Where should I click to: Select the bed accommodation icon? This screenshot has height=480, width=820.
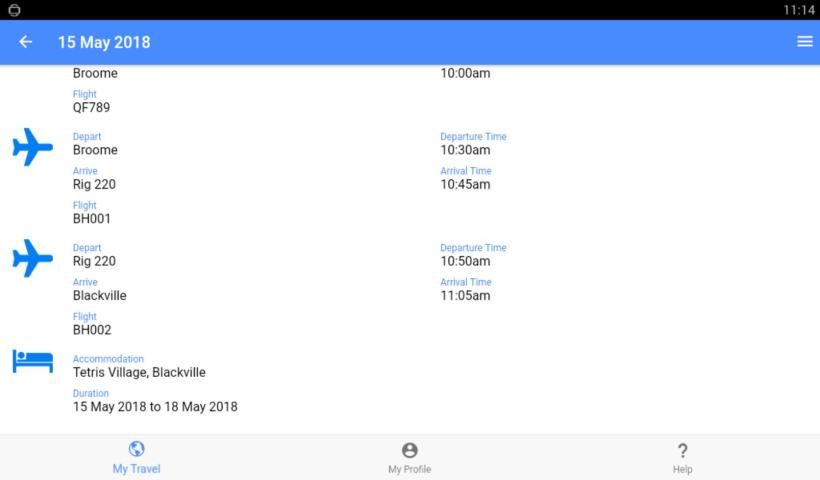click(32, 361)
